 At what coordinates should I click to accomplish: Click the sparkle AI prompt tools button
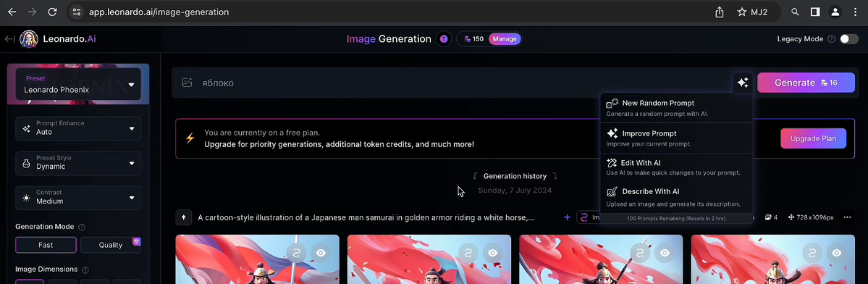742,83
